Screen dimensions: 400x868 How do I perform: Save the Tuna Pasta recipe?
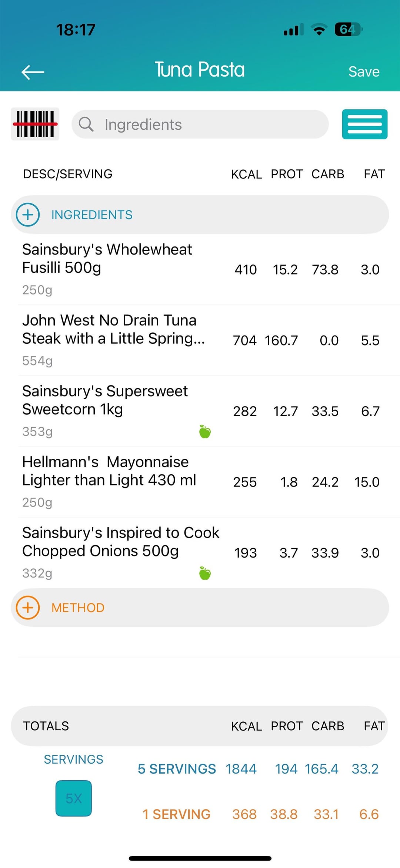(364, 72)
